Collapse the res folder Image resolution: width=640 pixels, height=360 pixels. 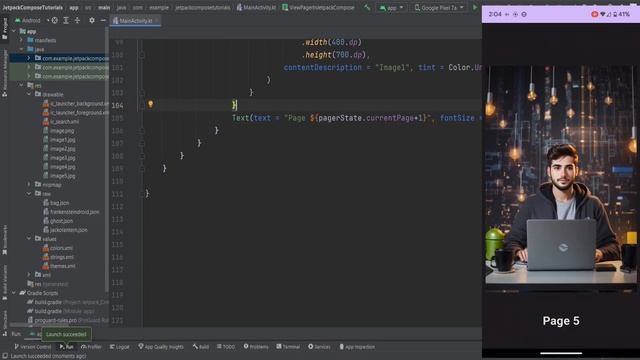[x=22, y=85]
